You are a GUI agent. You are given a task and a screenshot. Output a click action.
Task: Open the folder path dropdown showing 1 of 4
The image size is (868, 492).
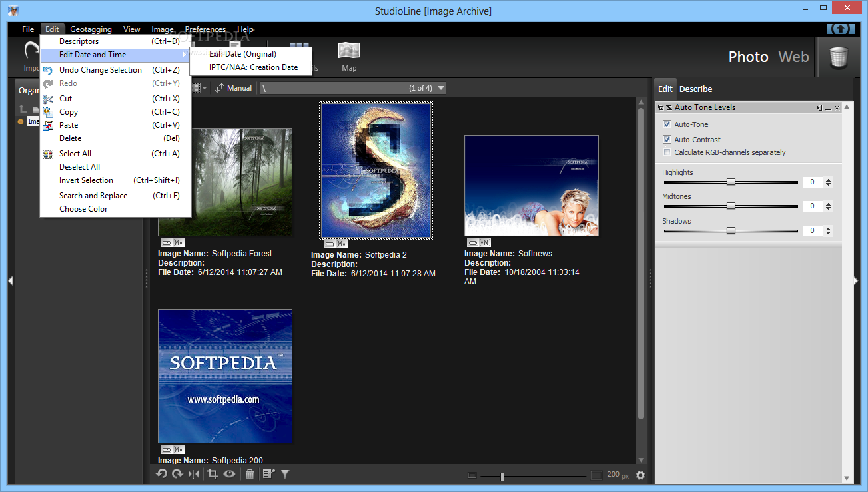[x=352, y=88]
